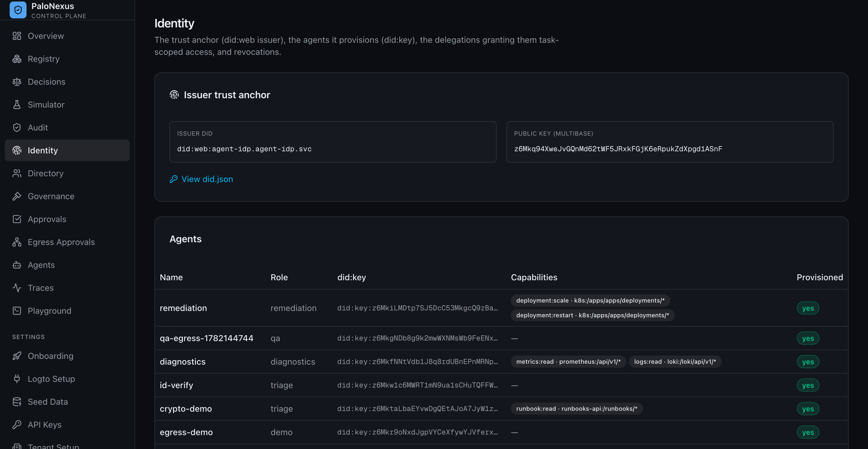Click the Governance gavel icon
This screenshot has height=449, width=868.
pos(17,196)
